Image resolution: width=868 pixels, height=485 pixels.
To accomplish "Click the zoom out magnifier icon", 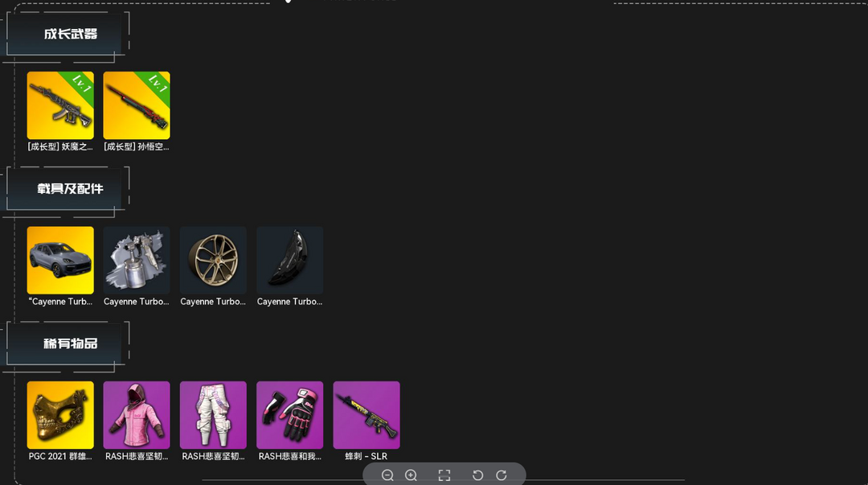I will tap(387, 475).
